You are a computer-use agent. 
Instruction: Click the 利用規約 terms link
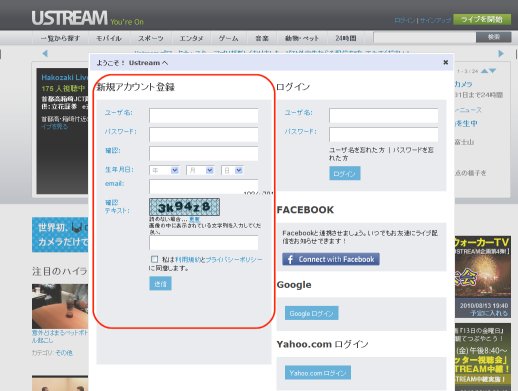coord(188,259)
